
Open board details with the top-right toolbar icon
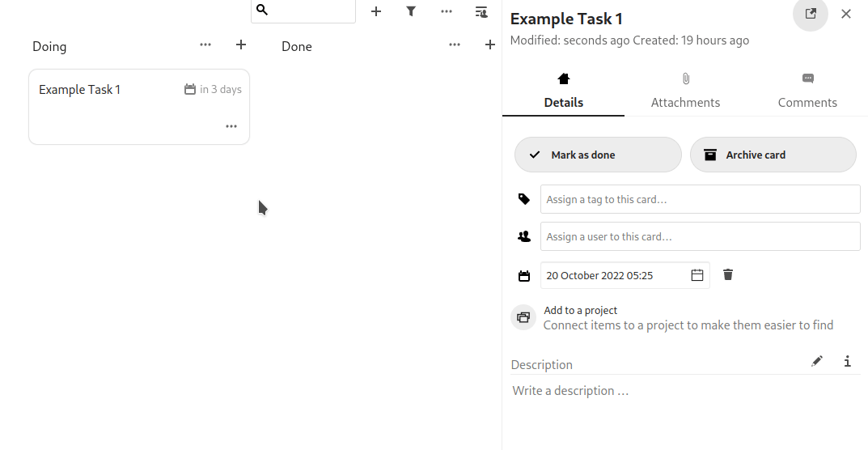pyautogui.click(x=481, y=11)
